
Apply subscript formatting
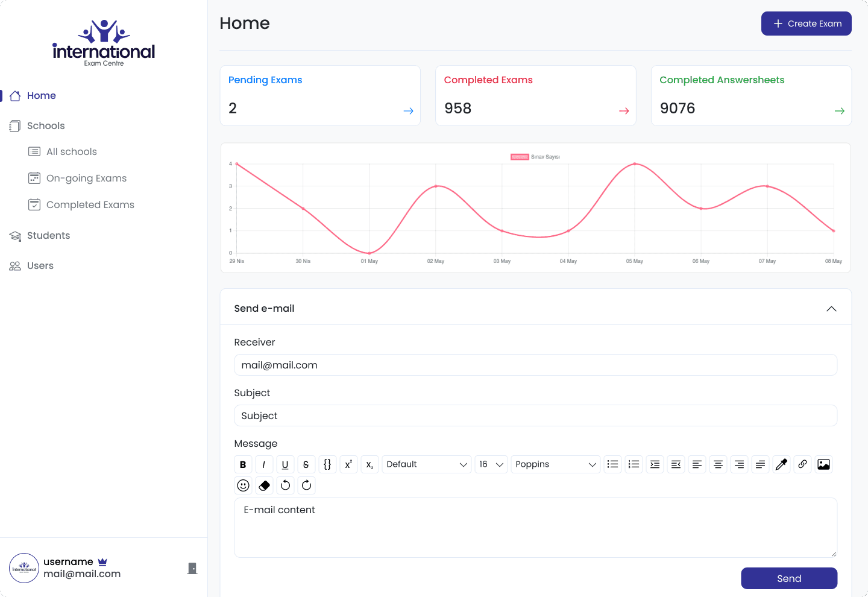coord(370,464)
